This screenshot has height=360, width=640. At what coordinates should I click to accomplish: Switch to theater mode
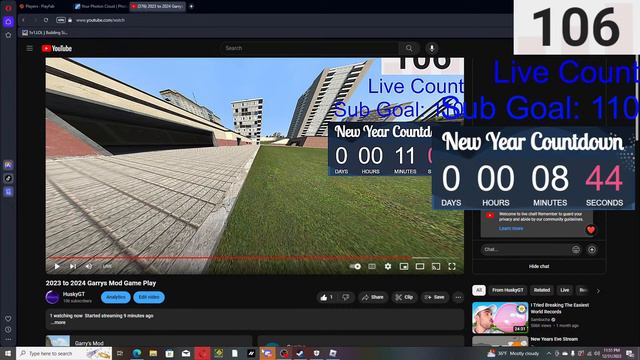pos(420,267)
